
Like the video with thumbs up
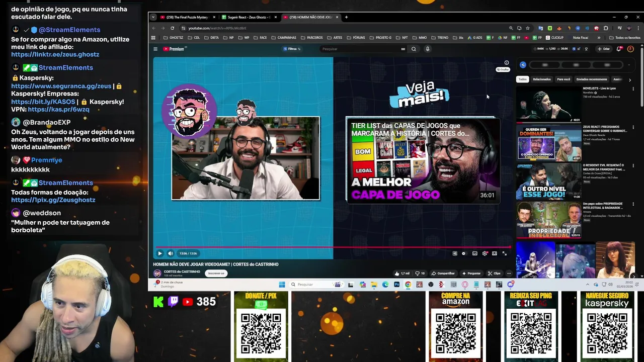click(402, 274)
